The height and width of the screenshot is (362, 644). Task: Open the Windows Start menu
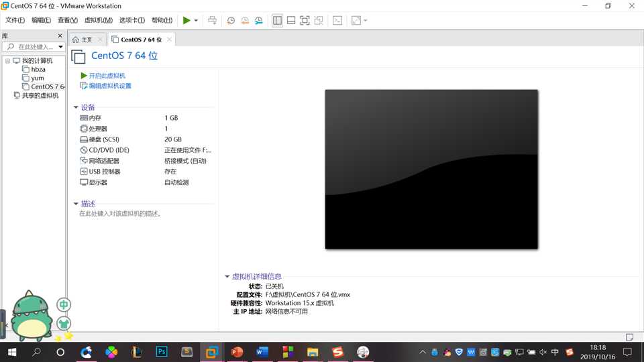tap(12, 352)
